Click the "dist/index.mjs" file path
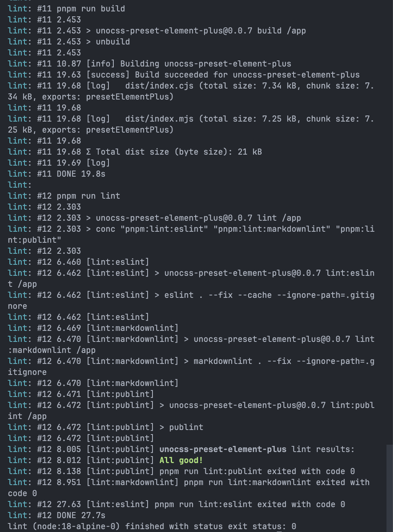The width and height of the screenshot is (393, 532). (x=159, y=119)
